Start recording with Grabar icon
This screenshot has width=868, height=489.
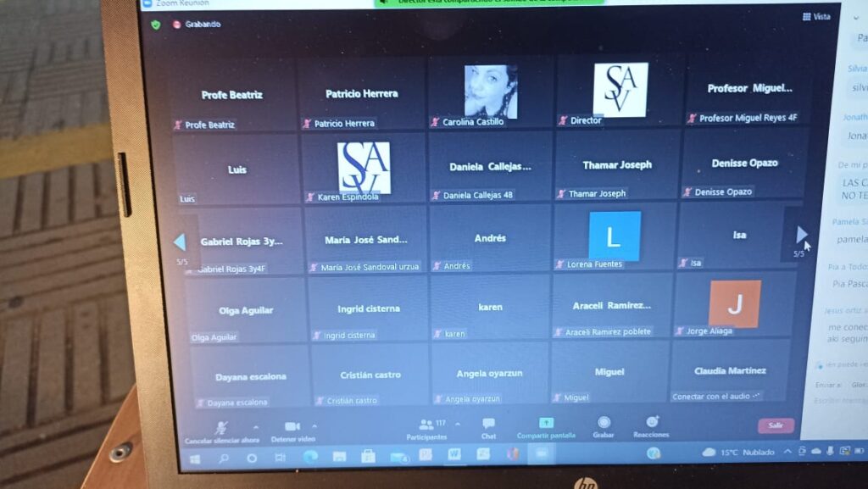604,423
